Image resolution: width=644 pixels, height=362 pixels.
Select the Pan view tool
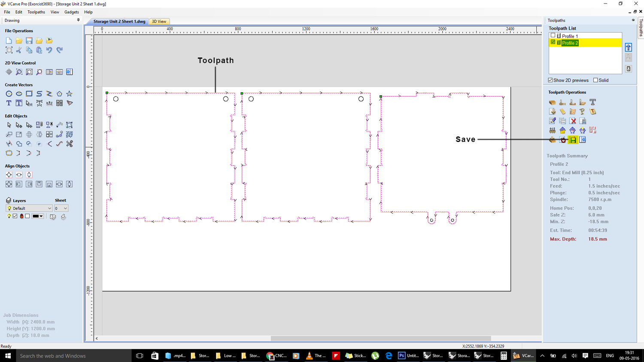click(9, 72)
